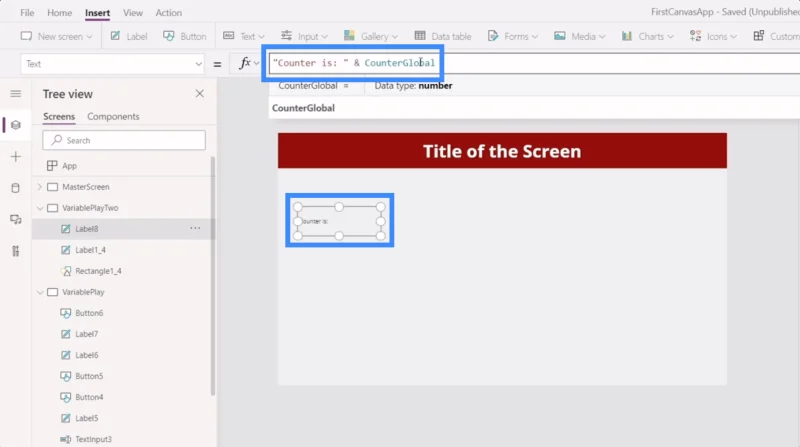Open the Gallery dropdown

pyautogui.click(x=370, y=36)
